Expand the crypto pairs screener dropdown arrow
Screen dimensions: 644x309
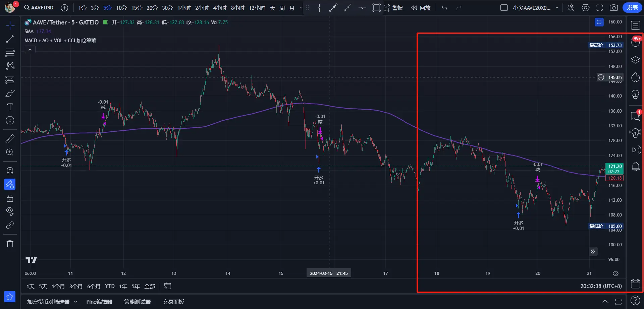pos(75,302)
